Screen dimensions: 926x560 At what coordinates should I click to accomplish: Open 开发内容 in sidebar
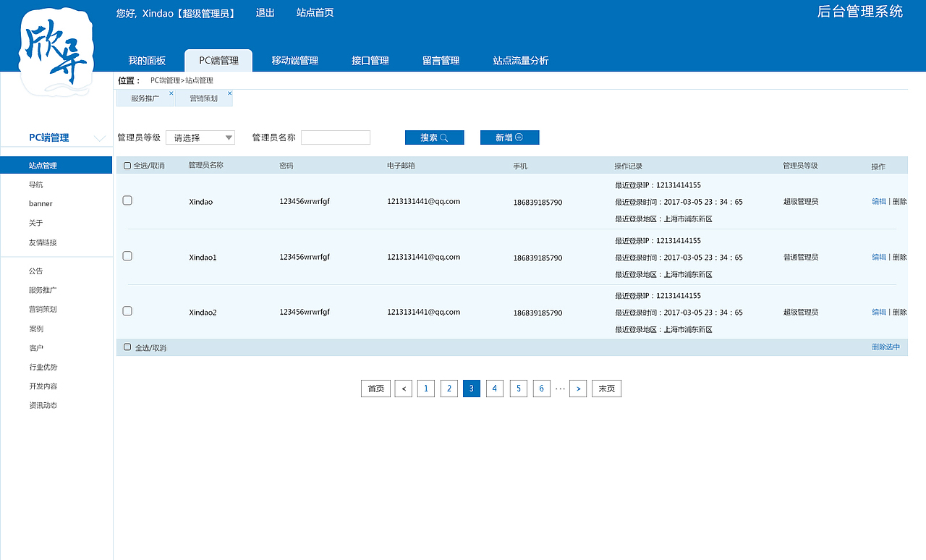pos(43,386)
